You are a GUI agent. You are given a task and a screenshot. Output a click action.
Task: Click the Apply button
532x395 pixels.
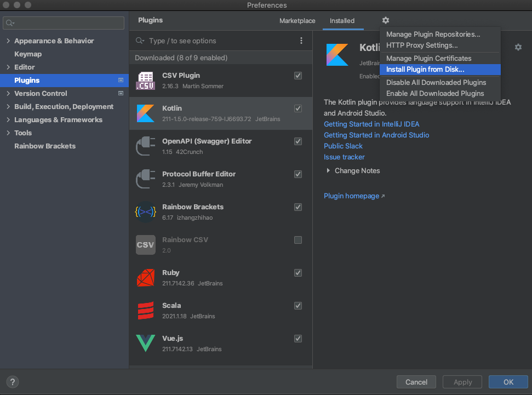462,382
